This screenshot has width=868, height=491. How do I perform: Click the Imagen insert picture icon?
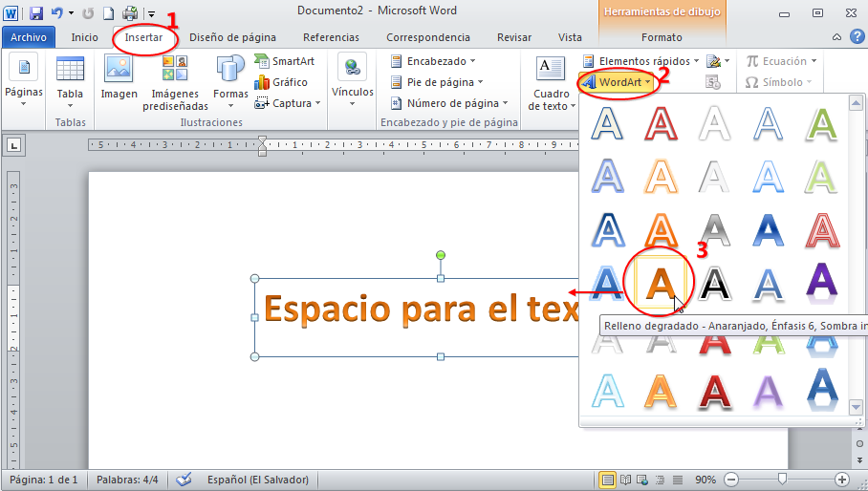[x=119, y=77]
